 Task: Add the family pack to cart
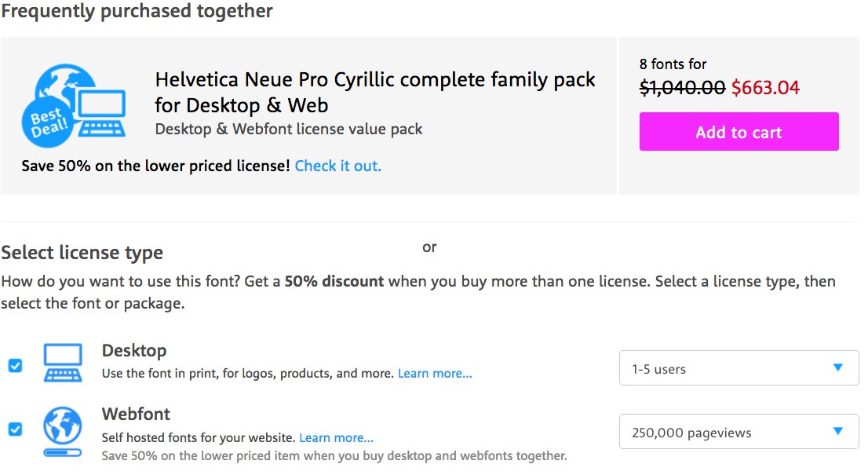pyautogui.click(x=739, y=132)
